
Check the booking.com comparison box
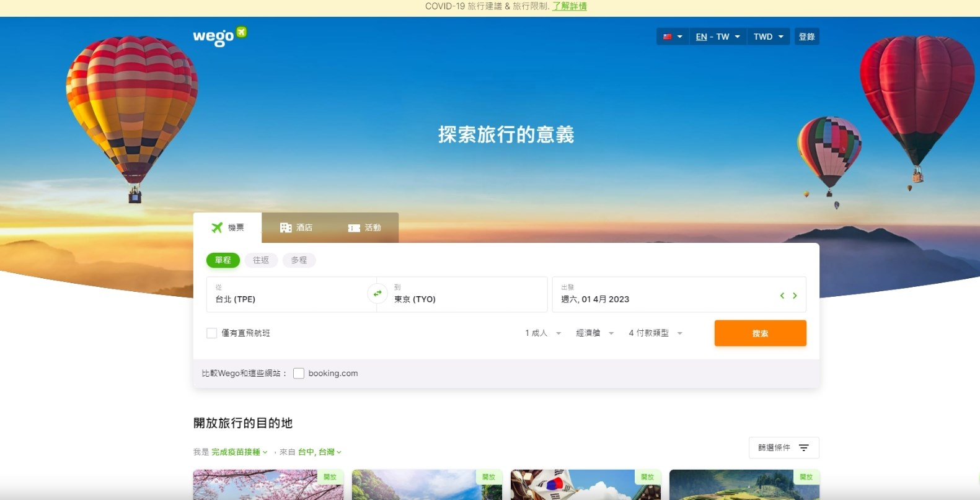point(299,374)
